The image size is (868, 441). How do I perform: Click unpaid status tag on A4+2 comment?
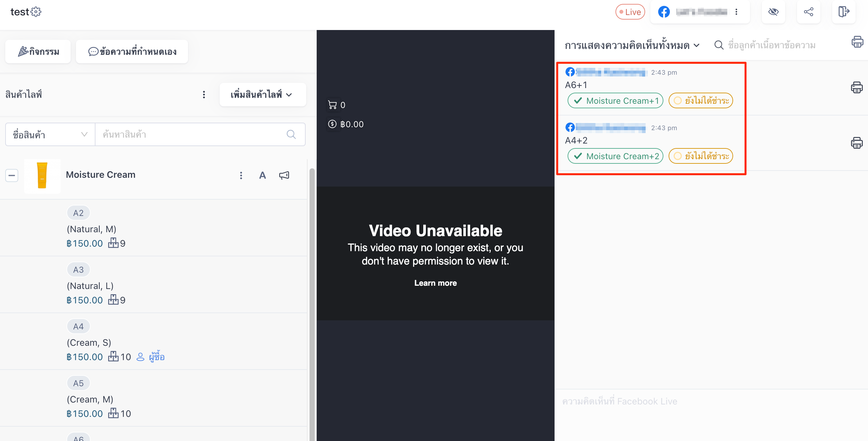701,156
